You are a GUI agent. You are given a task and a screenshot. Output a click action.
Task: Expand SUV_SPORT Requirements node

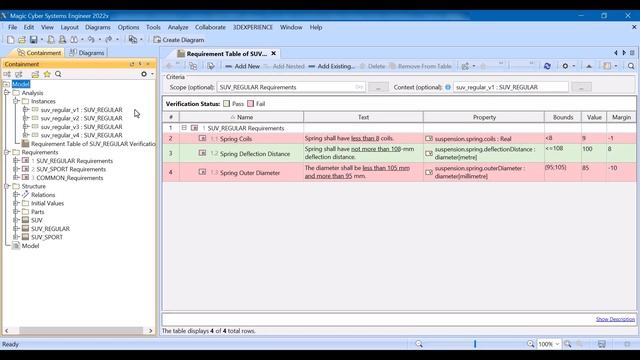click(16, 169)
